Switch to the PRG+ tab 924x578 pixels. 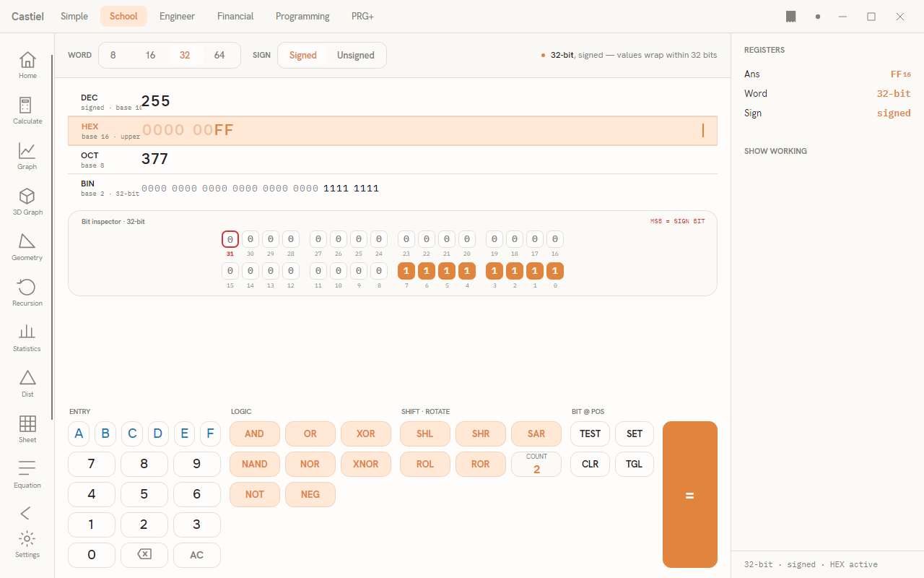[x=362, y=17]
